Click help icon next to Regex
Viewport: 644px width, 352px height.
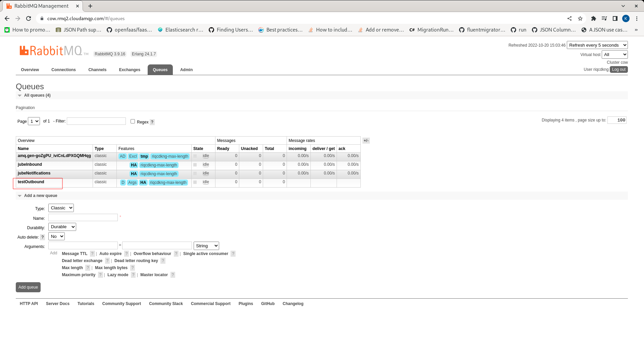click(x=152, y=122)
